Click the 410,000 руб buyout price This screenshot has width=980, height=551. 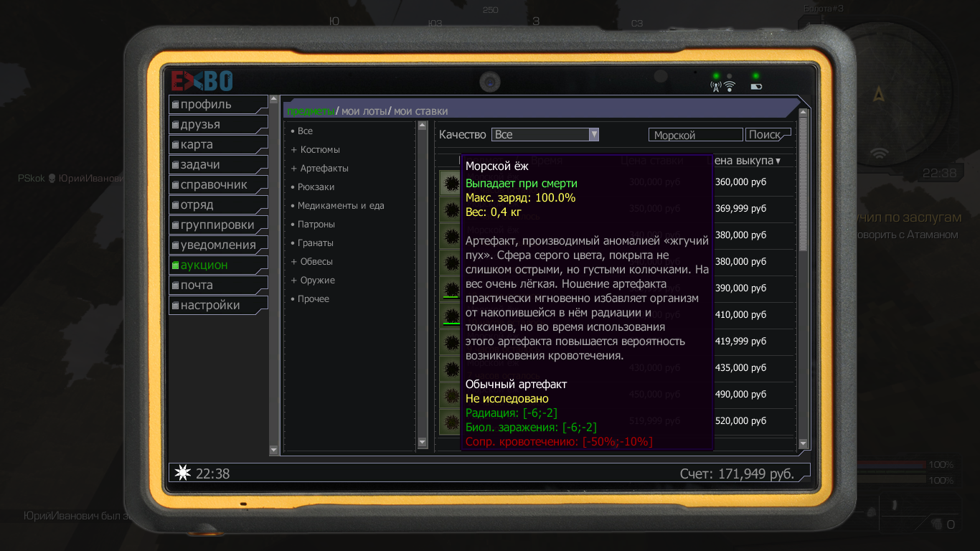pos(741,315)
